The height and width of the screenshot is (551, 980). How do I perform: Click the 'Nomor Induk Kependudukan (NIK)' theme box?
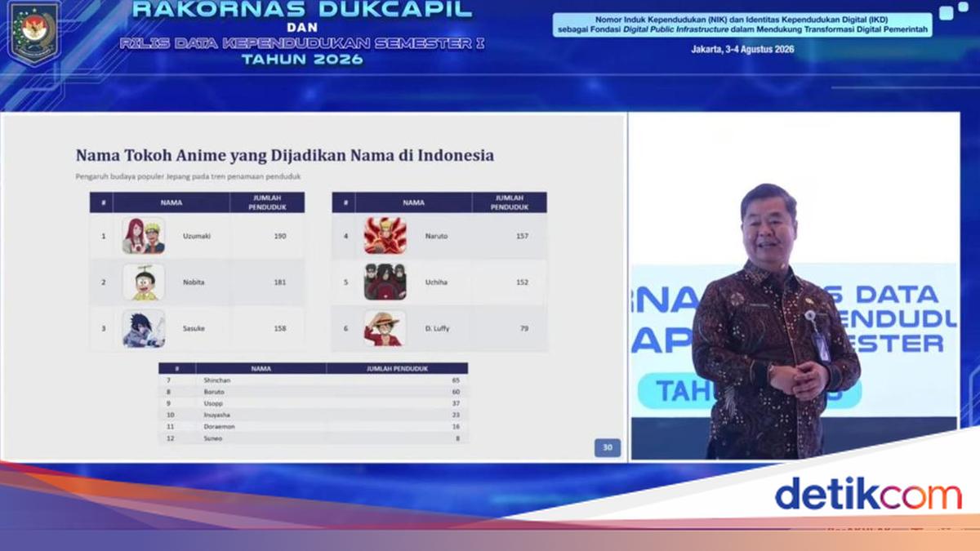pyautogui.click(x=742, y=24)
